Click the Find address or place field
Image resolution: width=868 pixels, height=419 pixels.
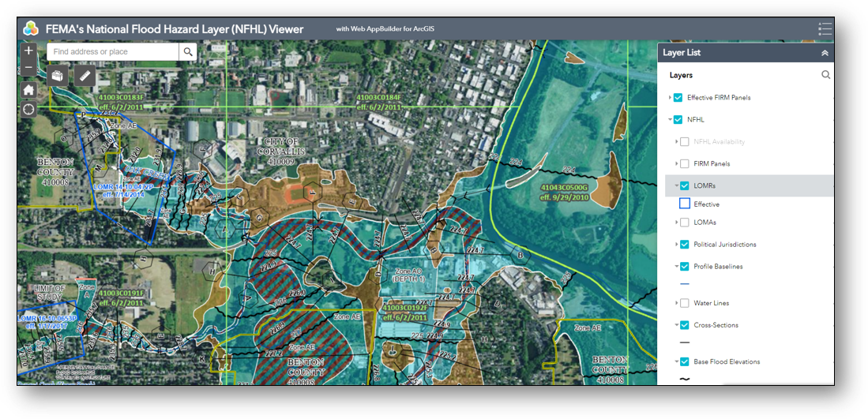click(x=112, y=52)
